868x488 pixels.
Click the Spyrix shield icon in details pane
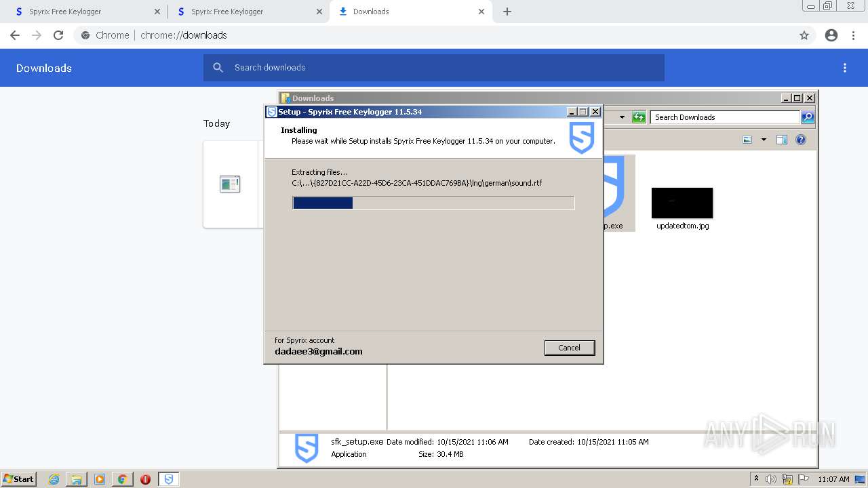pos(307,448)
